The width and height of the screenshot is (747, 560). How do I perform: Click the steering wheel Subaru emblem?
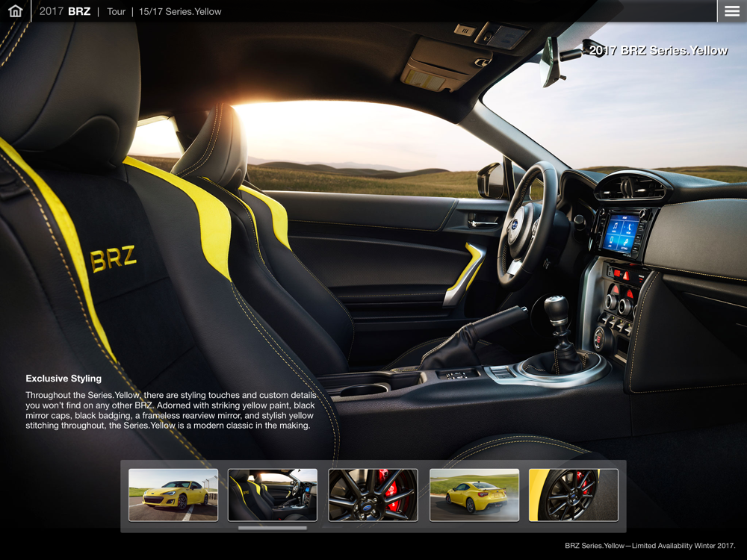[514, 224]
